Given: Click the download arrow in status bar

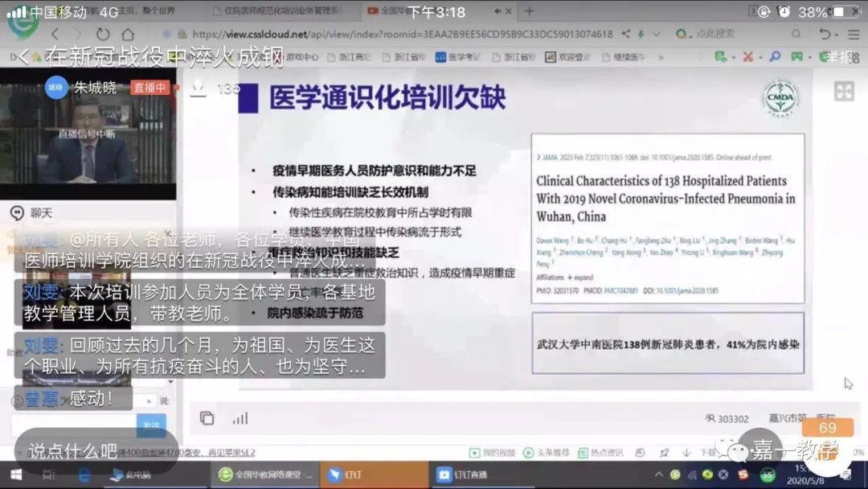Looking at the screenshot, I should (686, 453).
